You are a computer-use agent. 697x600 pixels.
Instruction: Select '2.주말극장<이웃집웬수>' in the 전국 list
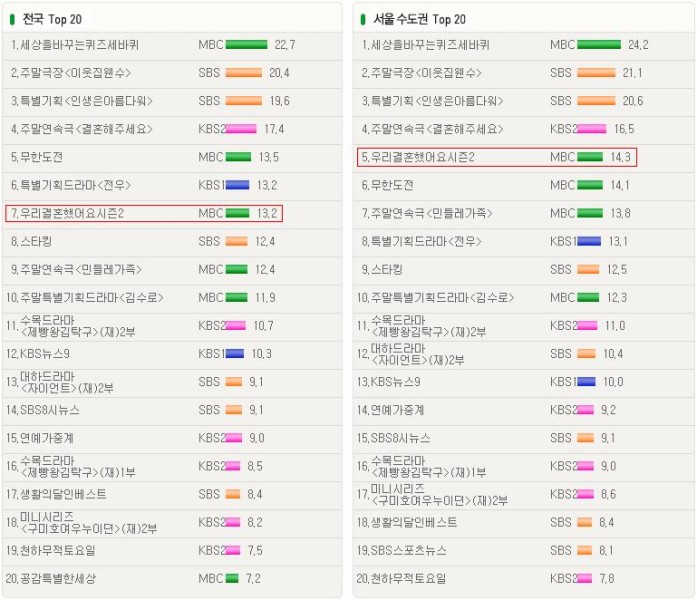click(71, 73)
